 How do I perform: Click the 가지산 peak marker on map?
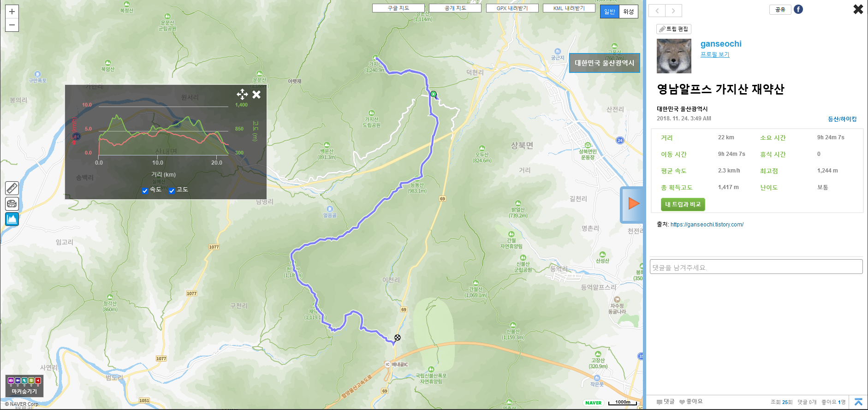[x=375, y=58]
